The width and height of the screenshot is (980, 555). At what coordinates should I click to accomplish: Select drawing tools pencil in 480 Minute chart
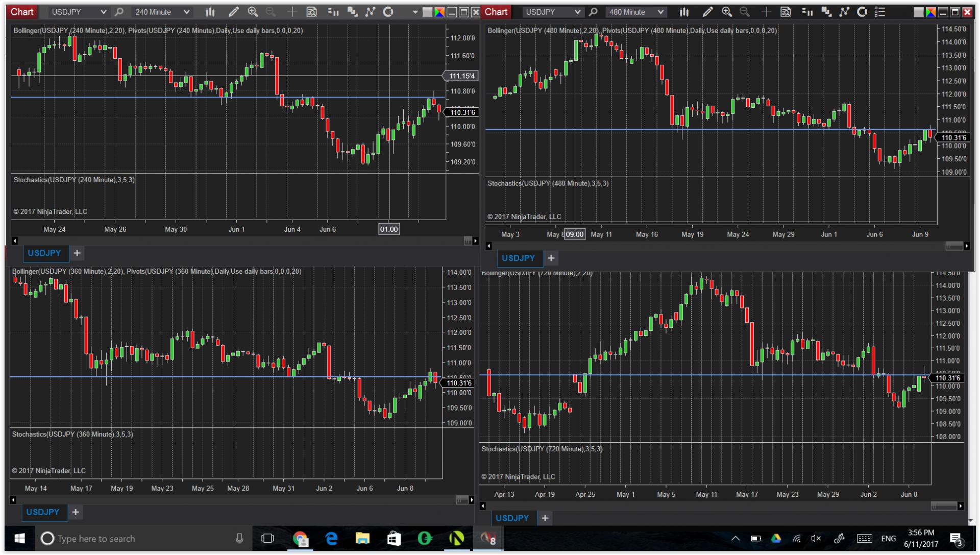coord(707,12)
